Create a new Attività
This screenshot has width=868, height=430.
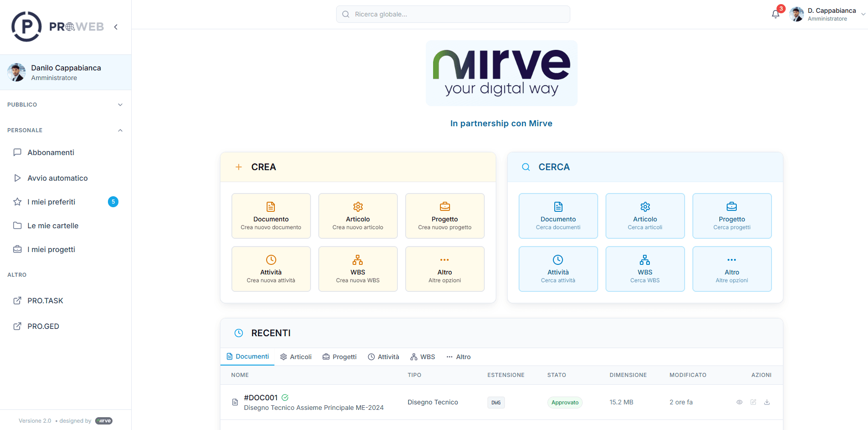click(271, 269)
